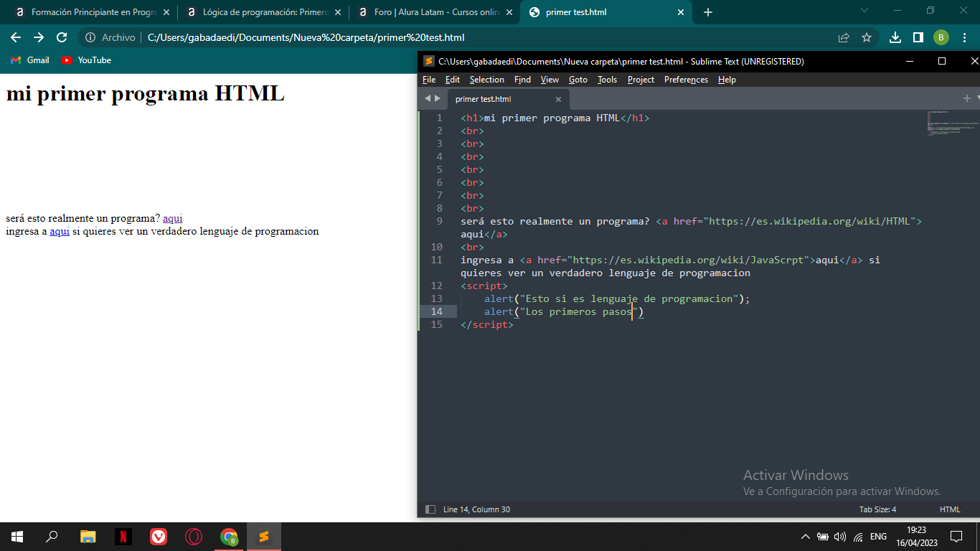Click the address bar URL

point(306,37)
